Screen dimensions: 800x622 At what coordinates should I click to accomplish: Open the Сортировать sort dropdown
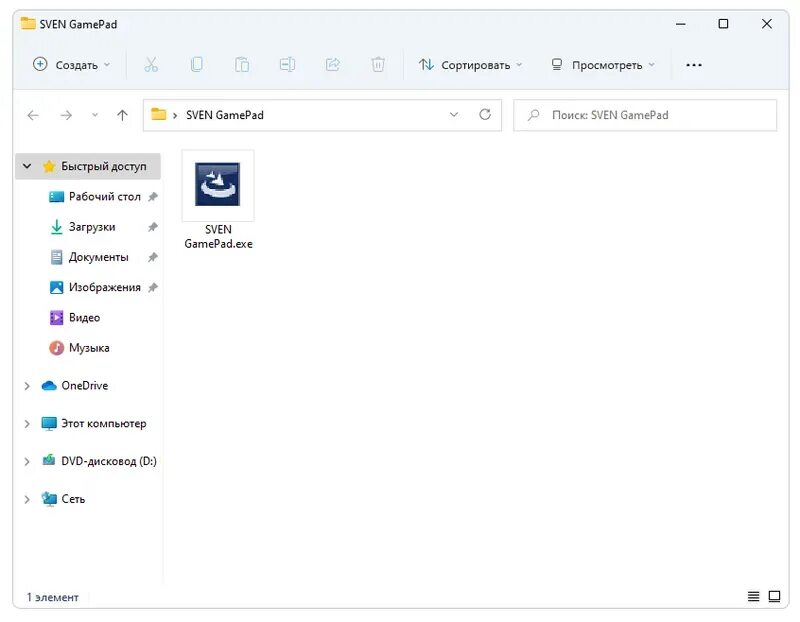pos(470,65)
